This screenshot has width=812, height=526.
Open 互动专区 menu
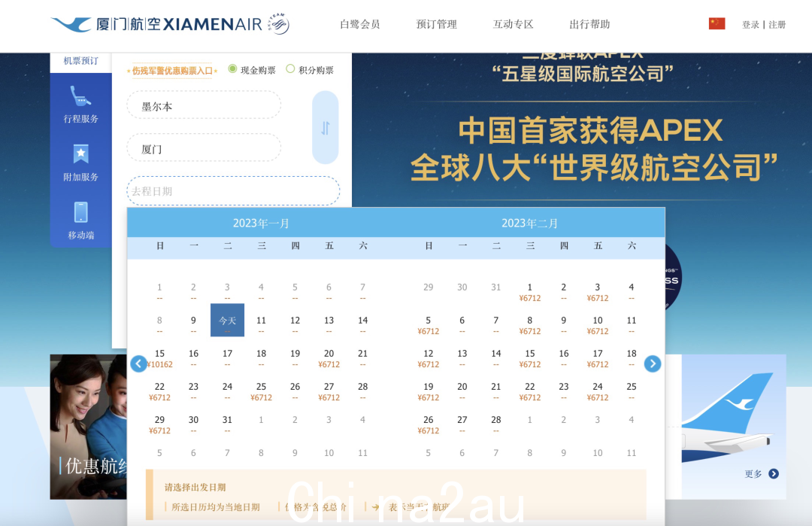pos(514,24)
